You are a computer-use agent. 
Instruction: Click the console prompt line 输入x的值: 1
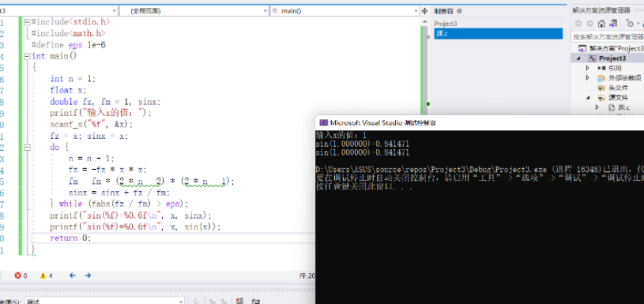coord(341,135)
